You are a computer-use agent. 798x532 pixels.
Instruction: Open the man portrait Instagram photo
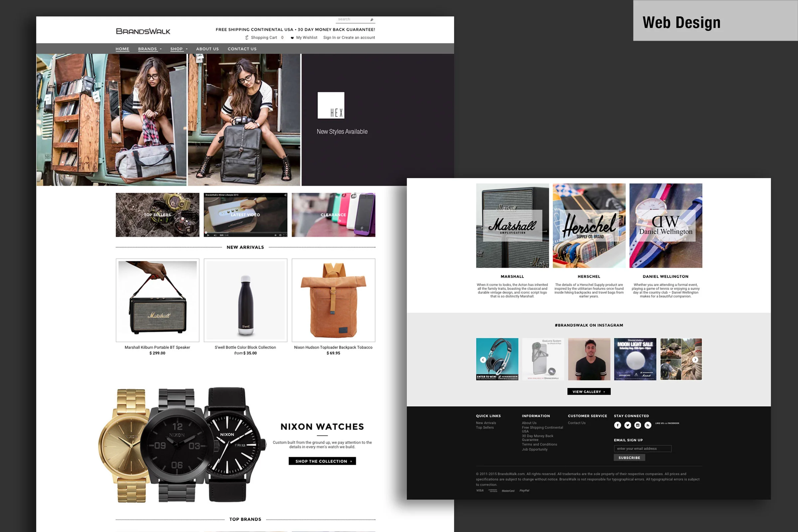(x=589, y=359)
